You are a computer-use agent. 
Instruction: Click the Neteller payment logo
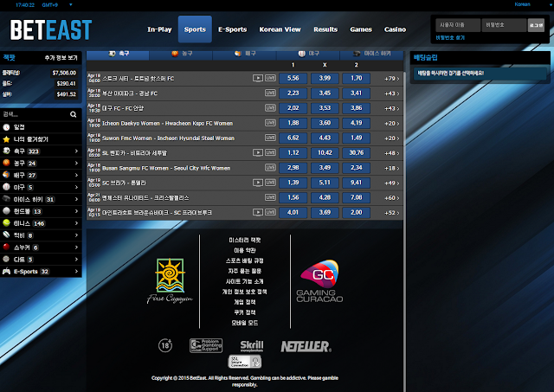(x=306, y=346)
